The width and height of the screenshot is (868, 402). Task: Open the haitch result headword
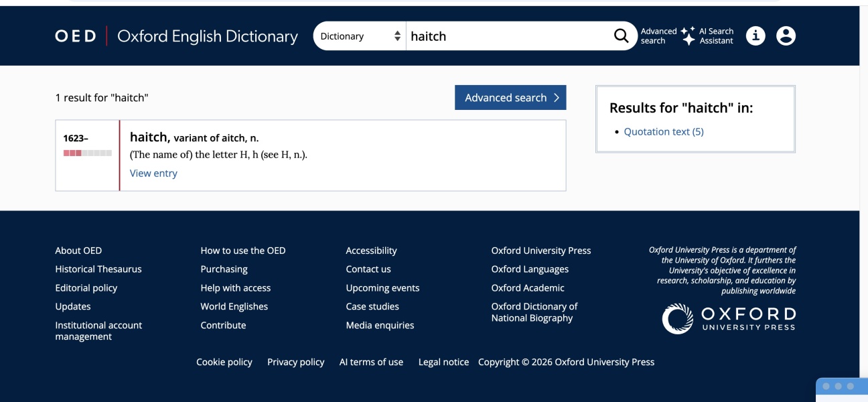pos(149,137)
